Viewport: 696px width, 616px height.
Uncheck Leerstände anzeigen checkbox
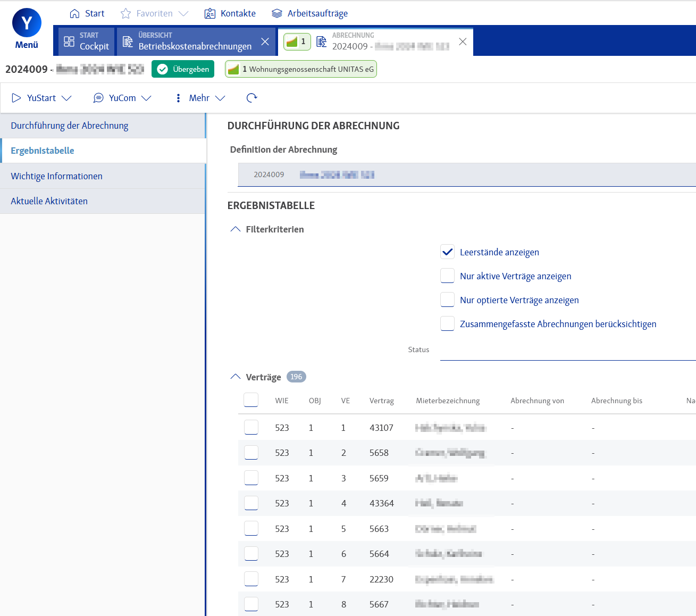coord(447,252)
